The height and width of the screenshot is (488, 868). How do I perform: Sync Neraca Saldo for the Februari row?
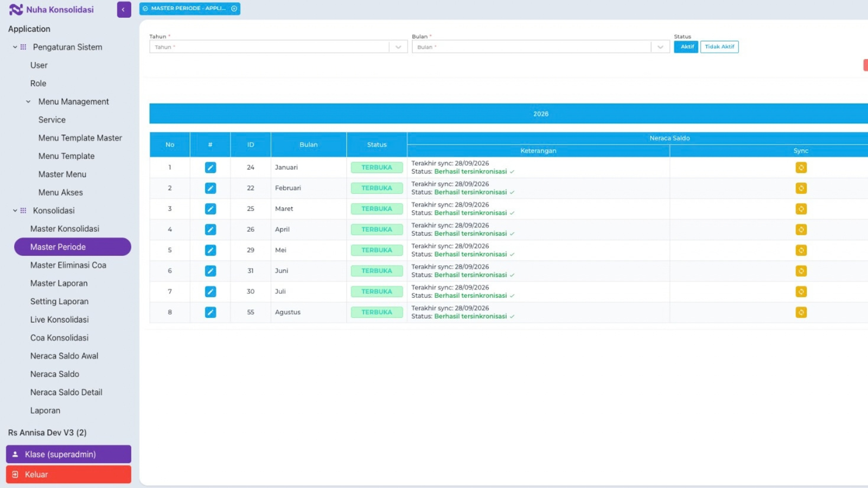point(801,188)
